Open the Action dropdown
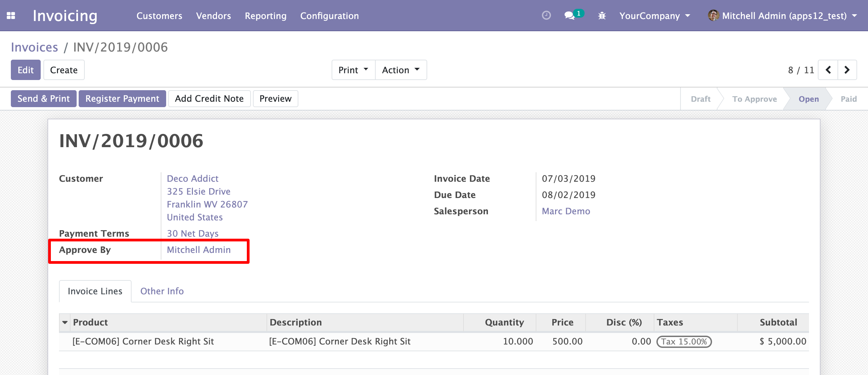Image resolution: width=868 pixels, height=375 pixels. point(401,70)
